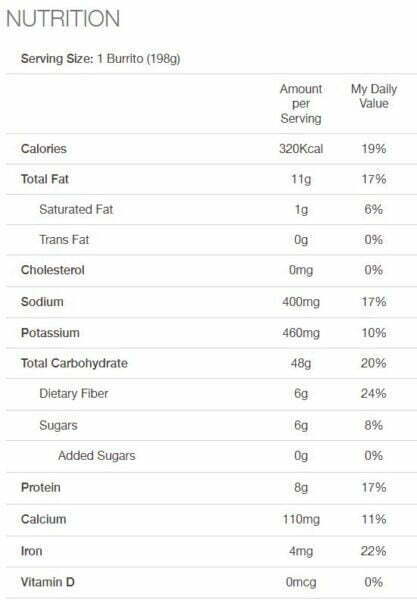Viewport: 417px width, 600px height.
Task: Click the 320Kcal calories value
Action: (x=301, y=148)
